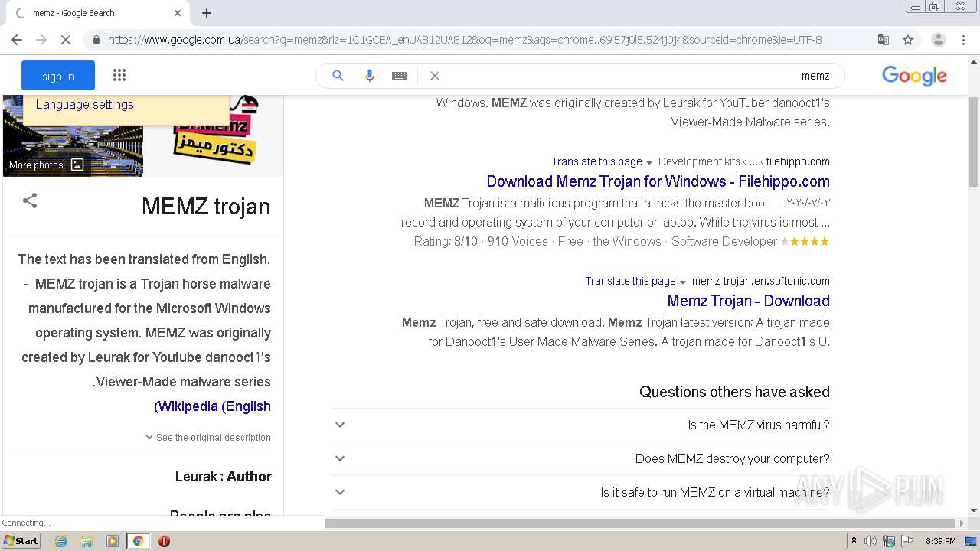Open the filehippo result options dropdown arrow
The image size is (980, 551).
pos(649,162)
